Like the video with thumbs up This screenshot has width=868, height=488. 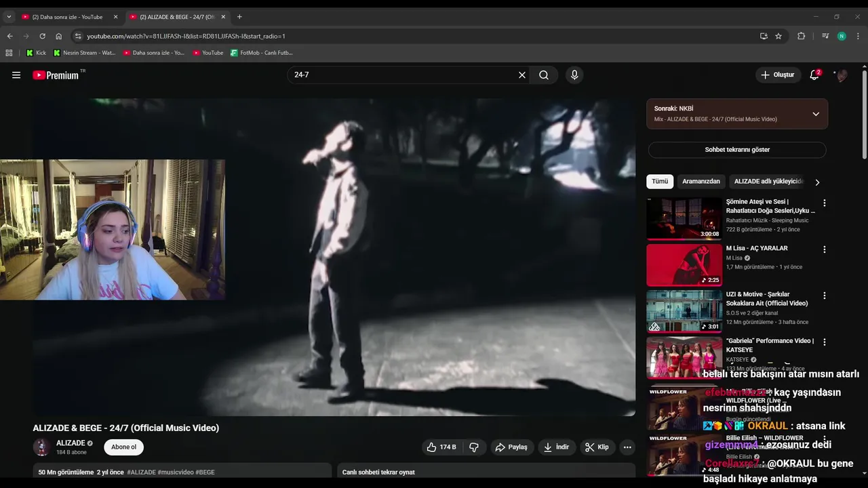click(x=441, y=447)
